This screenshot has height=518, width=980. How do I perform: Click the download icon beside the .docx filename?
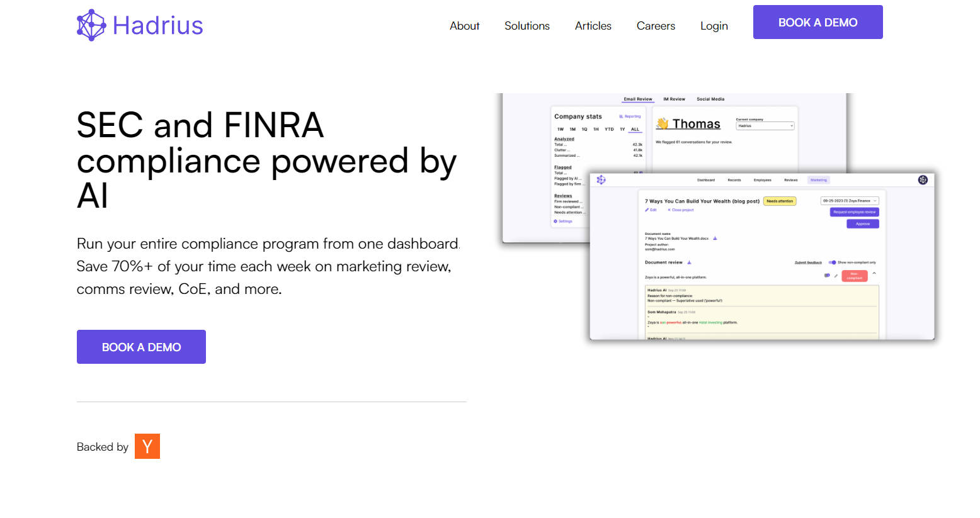(x=715, y=239)
